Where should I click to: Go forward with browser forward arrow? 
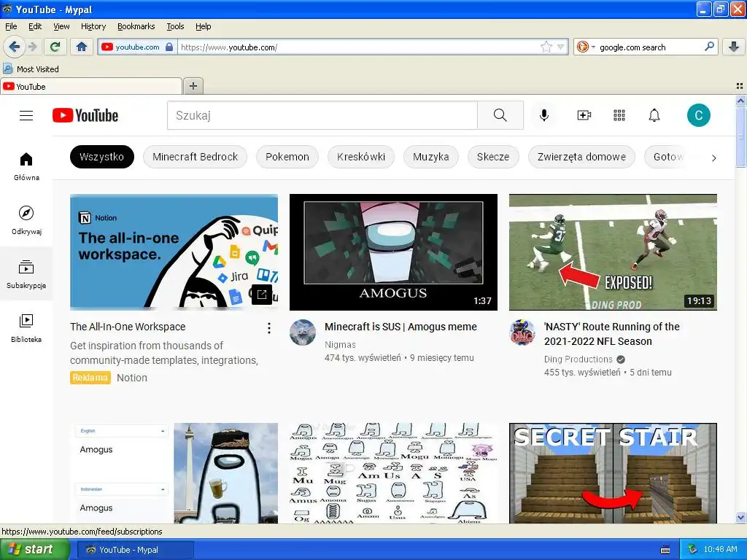32,47
